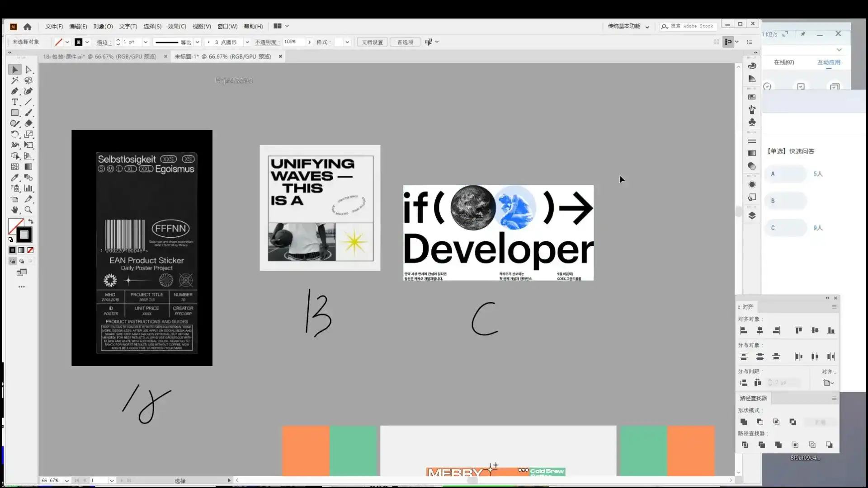Viewport: 868px width, 488px height.
Task: Expand the zoom level 66.67% dropdown
Action: [67, 481]
